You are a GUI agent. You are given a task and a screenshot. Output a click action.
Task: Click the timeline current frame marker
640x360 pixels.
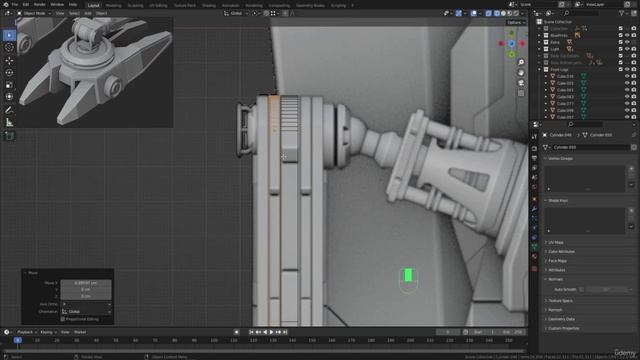pos(18,340)
